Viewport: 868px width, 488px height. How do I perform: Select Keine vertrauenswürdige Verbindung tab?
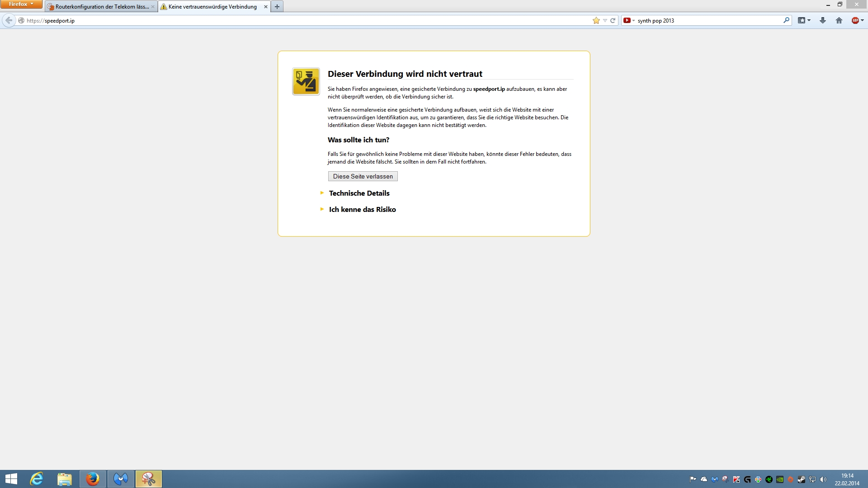[x=212, y=7]
